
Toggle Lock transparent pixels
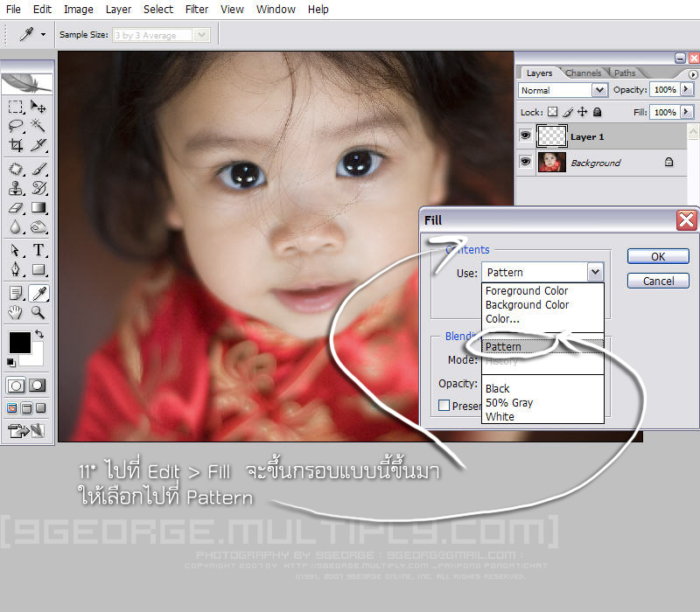[x=553, y=112]
